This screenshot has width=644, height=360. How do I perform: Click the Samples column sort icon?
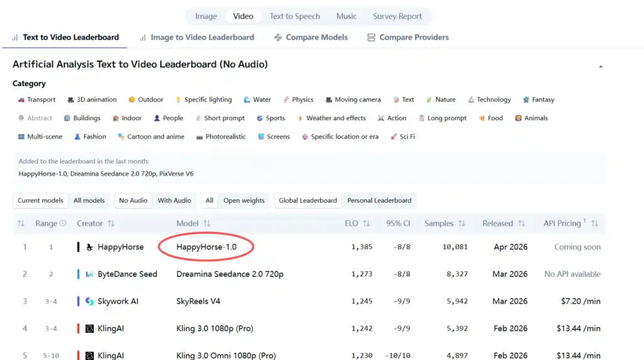tap(462, 223)
